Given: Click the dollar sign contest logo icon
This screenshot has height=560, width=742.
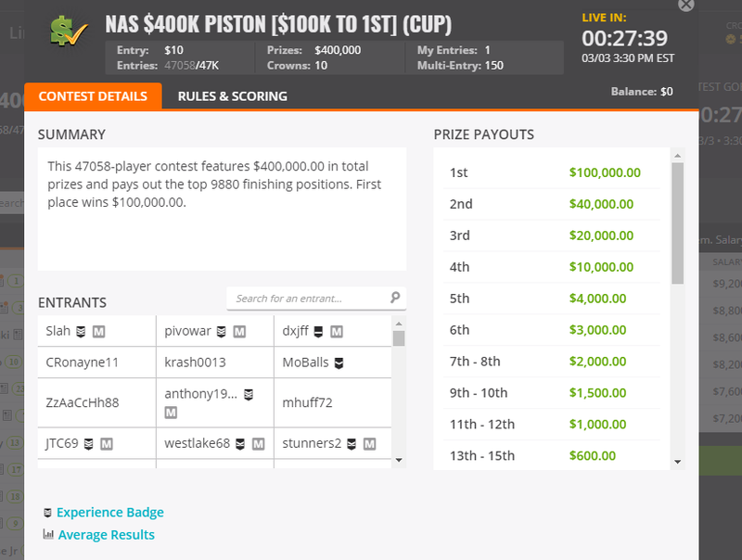Looking at the screenshot, I should (x=69, y=32).
